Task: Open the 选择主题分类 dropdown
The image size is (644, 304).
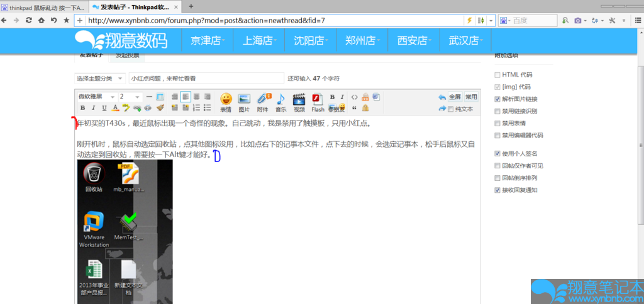Action: pos(100,79)
